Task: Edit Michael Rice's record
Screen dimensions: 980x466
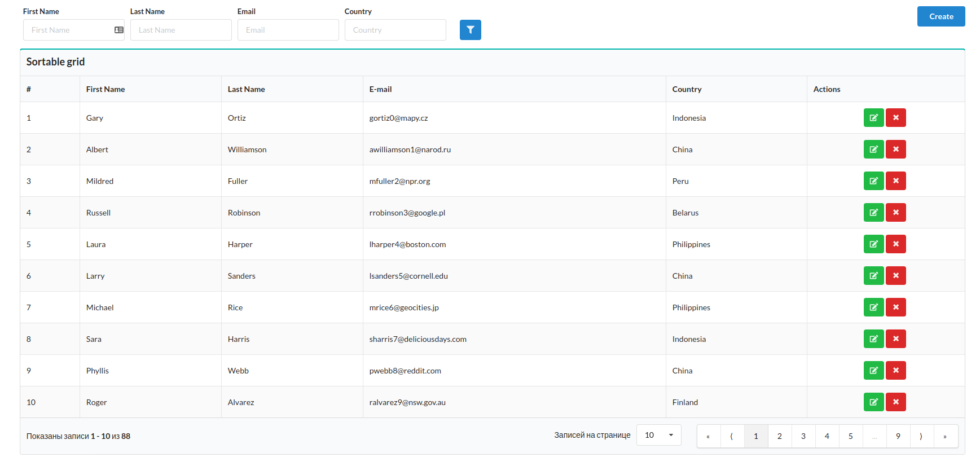Action: click(x=873, y=307)
